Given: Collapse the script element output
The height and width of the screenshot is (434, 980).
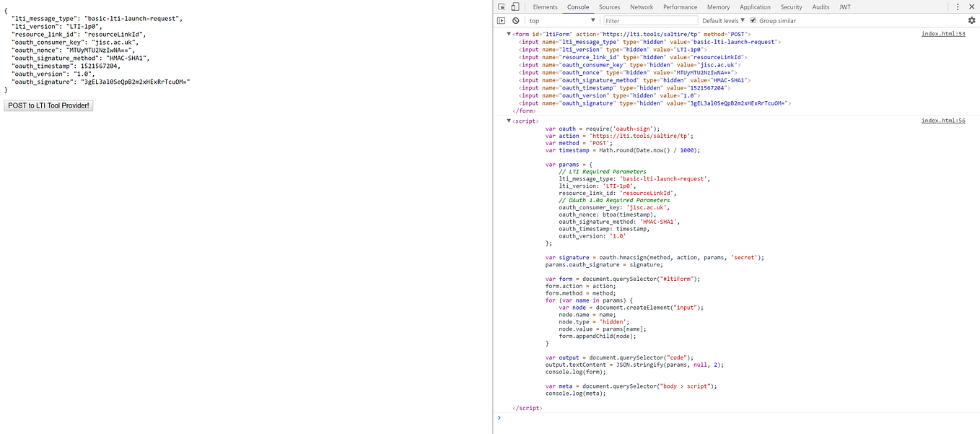Looking at the screenshot, I should point(509,121).
